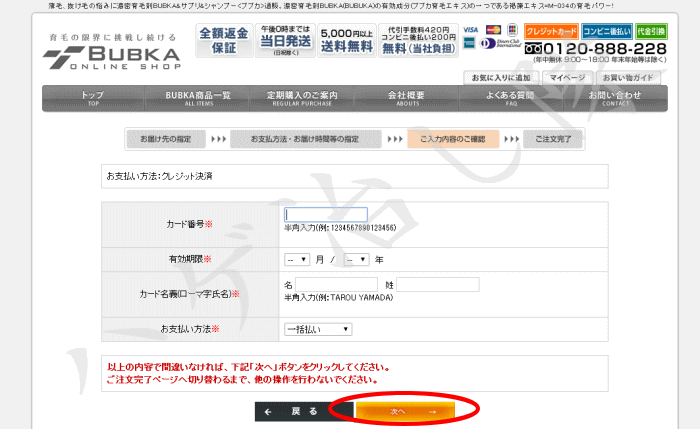The height and width of the screenshot is (429, 700).
Task: Click the 5,000円以上送料無料 banner
Action: pyautogui.click(x=347, y=41)
